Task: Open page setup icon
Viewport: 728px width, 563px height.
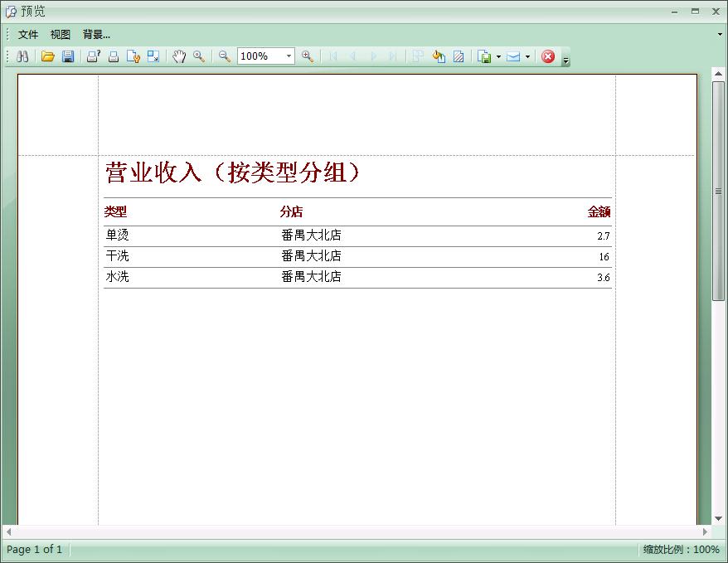Action: tap(133, 56)
